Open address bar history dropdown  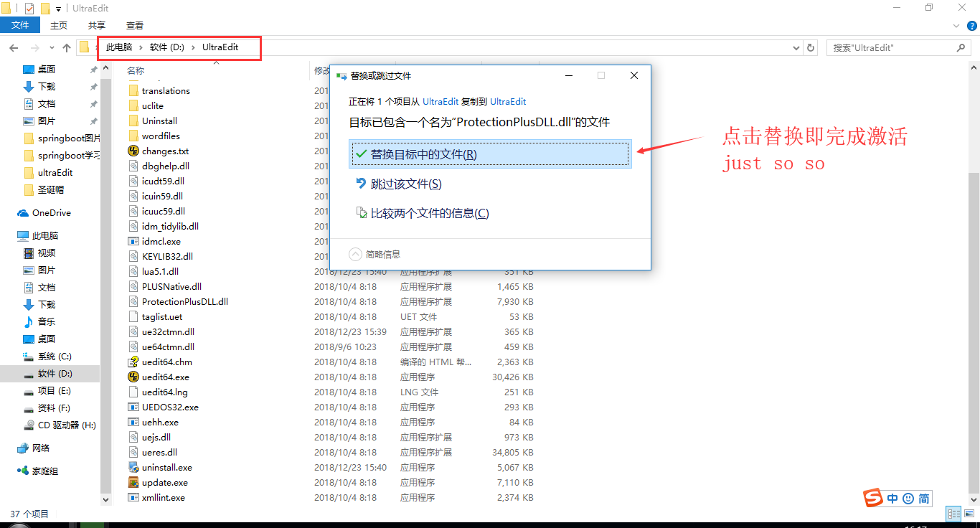[x=796, y=47]
